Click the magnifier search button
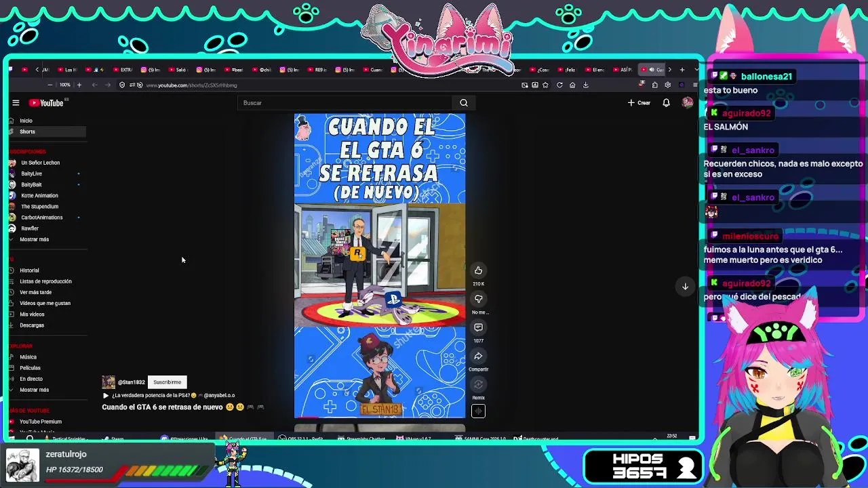 (x=464, y=103)
